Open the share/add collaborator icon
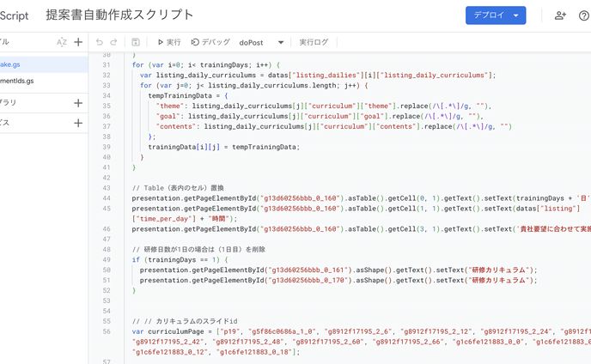Viewport: 591px width, 364px height. [x=561, y=15]
